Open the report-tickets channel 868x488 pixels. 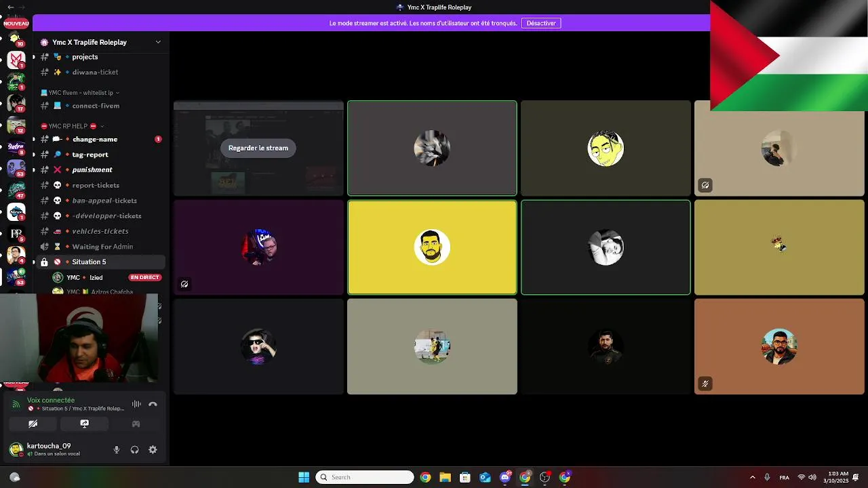100,185
